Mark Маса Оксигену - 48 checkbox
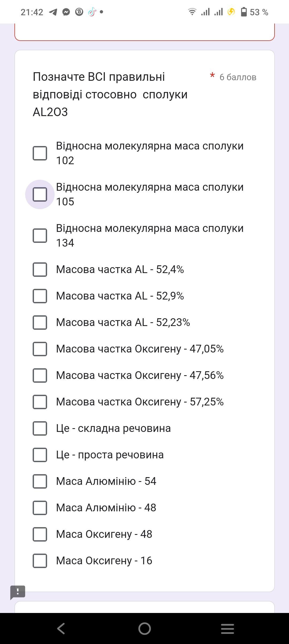This screenshot has height=644, width=289. pyautogui.click(x=40, y=534)
